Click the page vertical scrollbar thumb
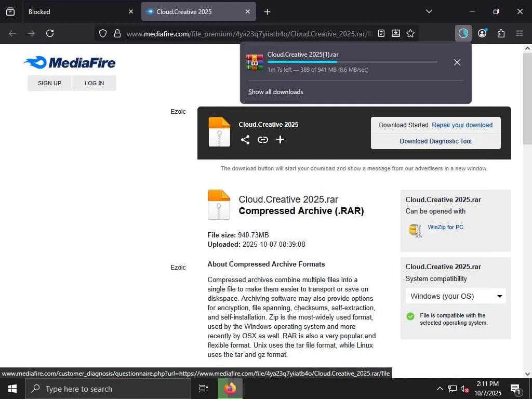Screen dimensions: 532x399 click(x=528, y=98)
